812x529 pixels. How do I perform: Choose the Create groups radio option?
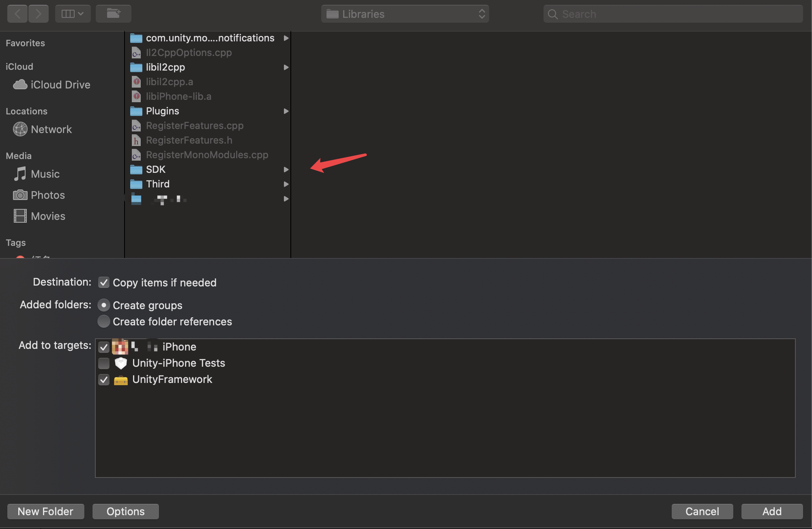[104, 305]
